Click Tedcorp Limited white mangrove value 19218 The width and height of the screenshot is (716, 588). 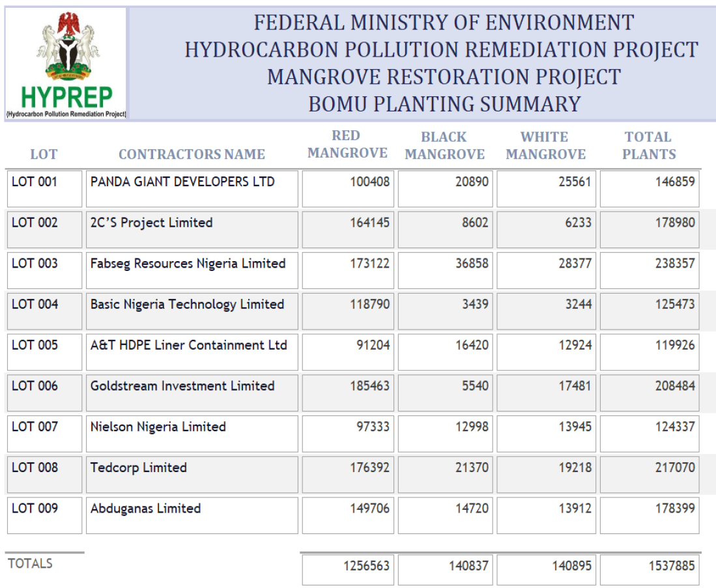click(x=546, y=474)
